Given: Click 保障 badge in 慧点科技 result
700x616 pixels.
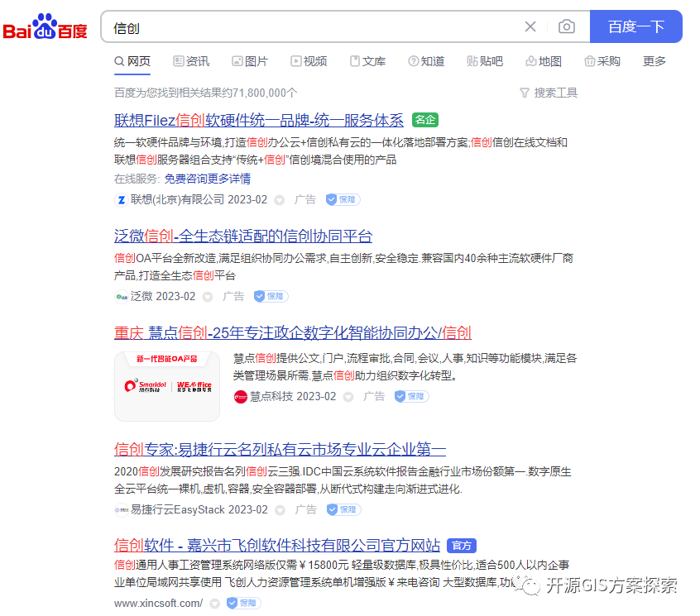Looking at the screenshot, I should tap(411, 396).
